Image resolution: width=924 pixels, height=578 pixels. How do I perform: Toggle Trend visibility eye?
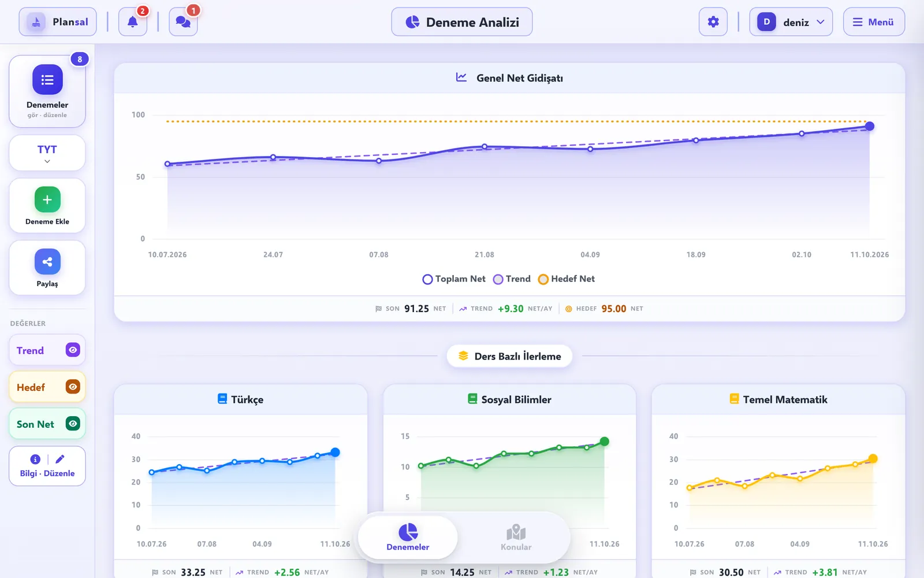click(73, 350)
